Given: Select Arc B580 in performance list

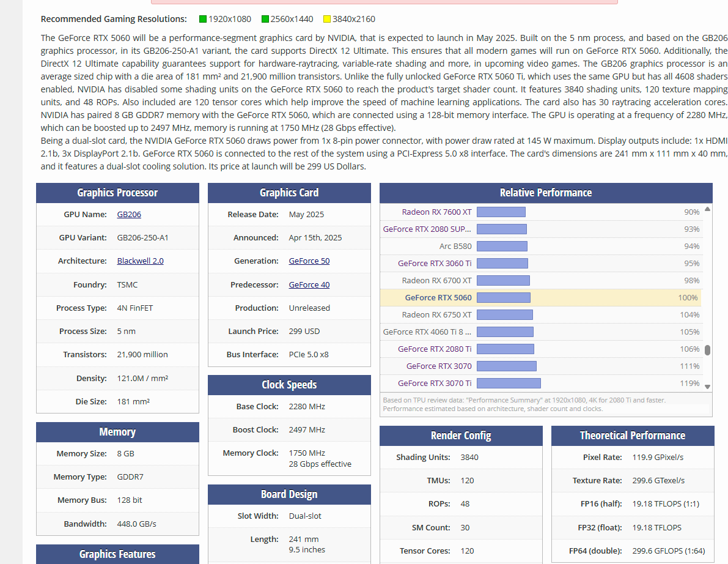Looking at the screenshot, I should 455,247.
